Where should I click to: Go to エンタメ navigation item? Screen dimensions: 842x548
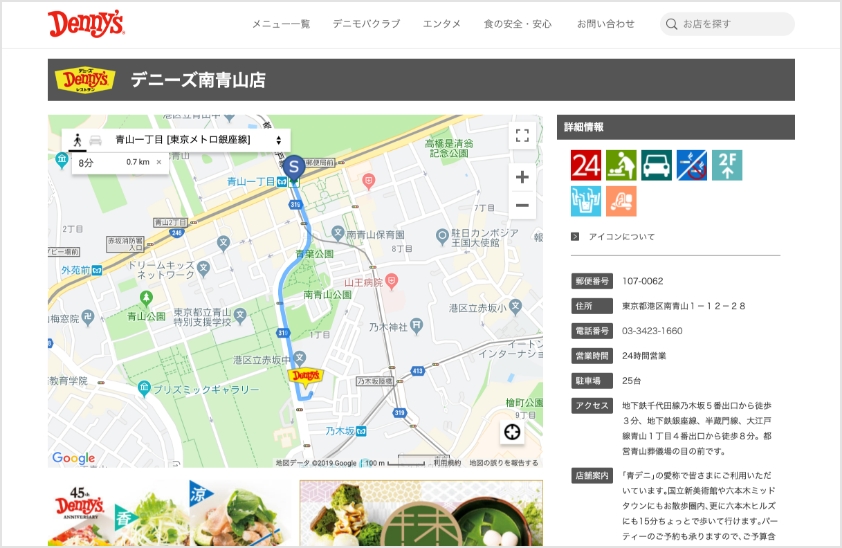pos(441,24)
